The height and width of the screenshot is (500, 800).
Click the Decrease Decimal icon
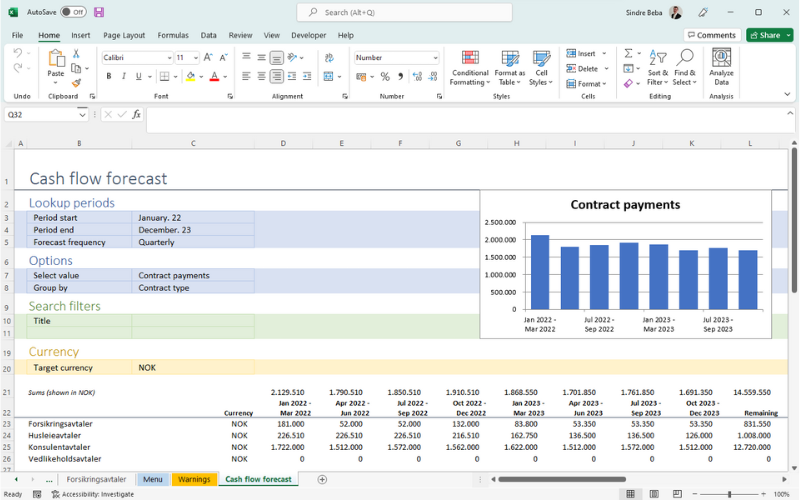tap(433, 77)
